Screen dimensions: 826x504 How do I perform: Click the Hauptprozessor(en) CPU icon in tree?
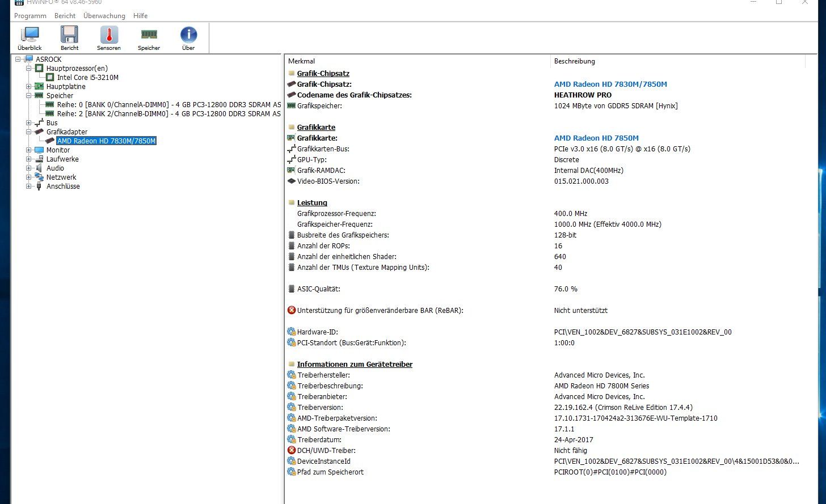[x=39, y=68]
